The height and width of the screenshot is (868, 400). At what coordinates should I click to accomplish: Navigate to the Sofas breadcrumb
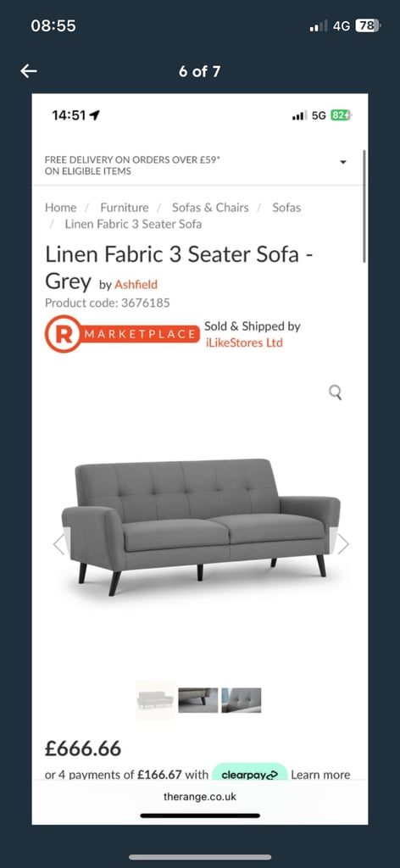[286, 208]
